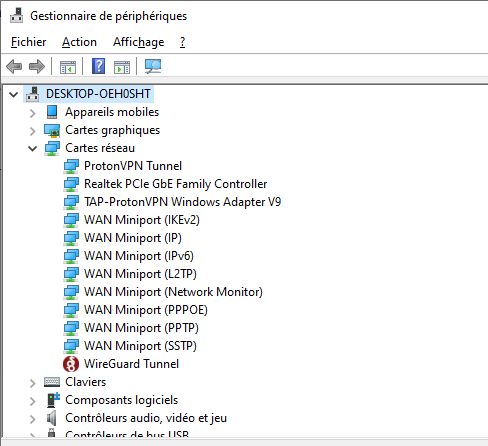Image resolution: width=488 pixels, height=446 pixels.
Task: Select ProtonVPN Tunnel entry
Action: click(x=133, y=166)
